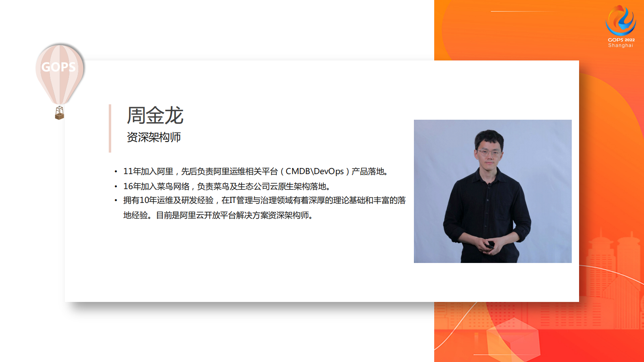644x362 pixels.
Task: Click the bullet starting with 16年加入菜鸟网络
Action: [227, 186]
